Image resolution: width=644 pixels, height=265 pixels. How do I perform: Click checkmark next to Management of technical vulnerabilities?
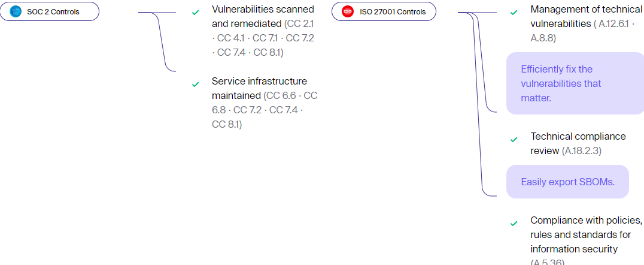pos(514,13)
